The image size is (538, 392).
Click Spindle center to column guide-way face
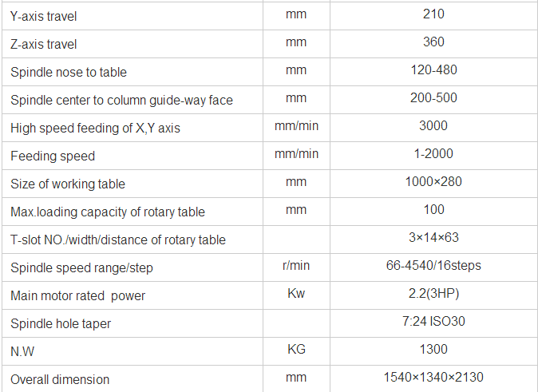tap(121, 100)
